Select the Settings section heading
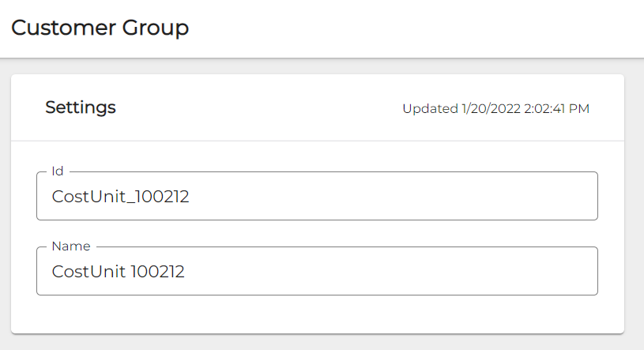644x350 pixels. coord(81,107)
